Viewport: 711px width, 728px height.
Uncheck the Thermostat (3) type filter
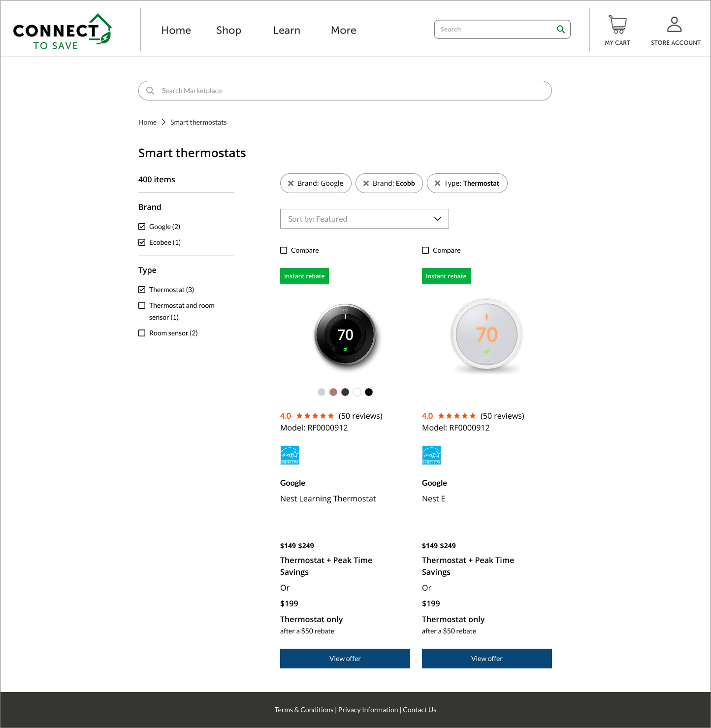coord(142,290)
